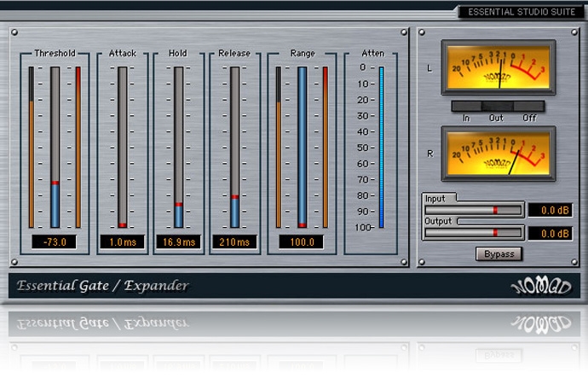Click the Essential Studio Suite label

(x=522, y=12)
